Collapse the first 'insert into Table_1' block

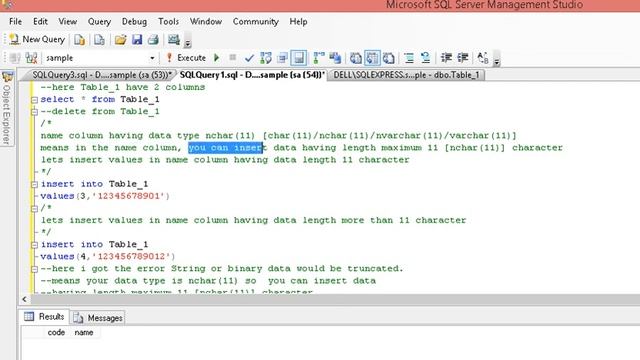[x=35, y=184]
